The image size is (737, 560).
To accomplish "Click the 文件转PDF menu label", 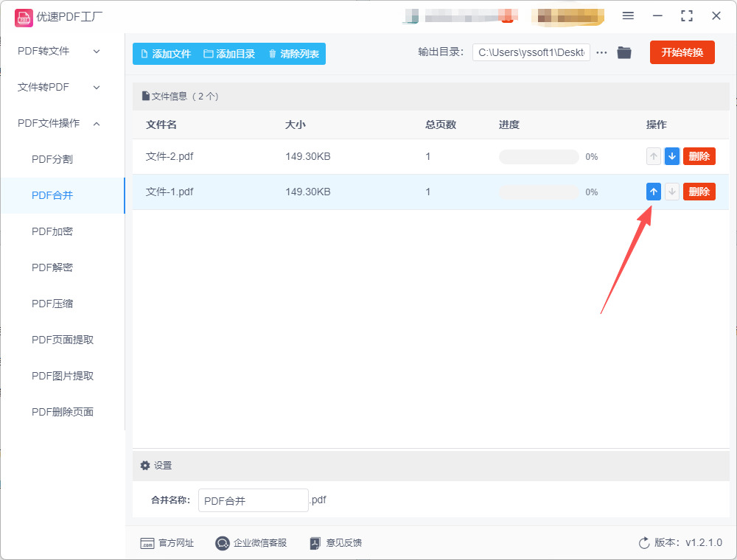I will (43, 88).
